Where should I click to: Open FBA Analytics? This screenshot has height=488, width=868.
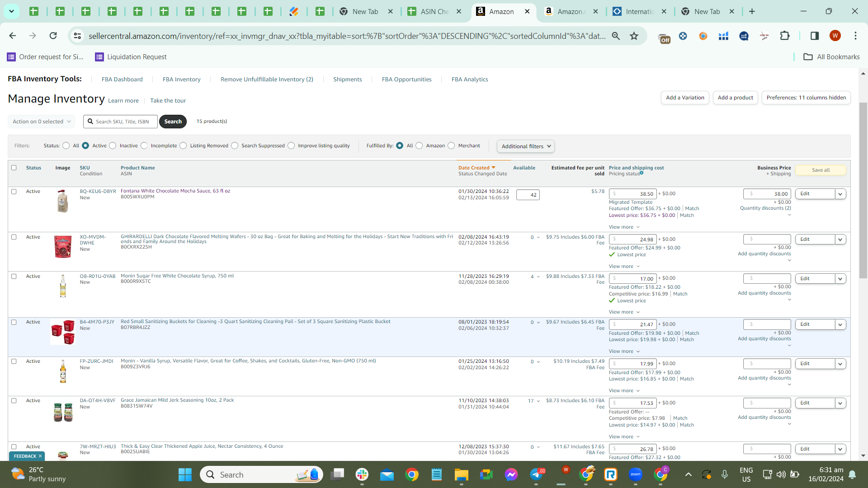(x=470, y=79)
